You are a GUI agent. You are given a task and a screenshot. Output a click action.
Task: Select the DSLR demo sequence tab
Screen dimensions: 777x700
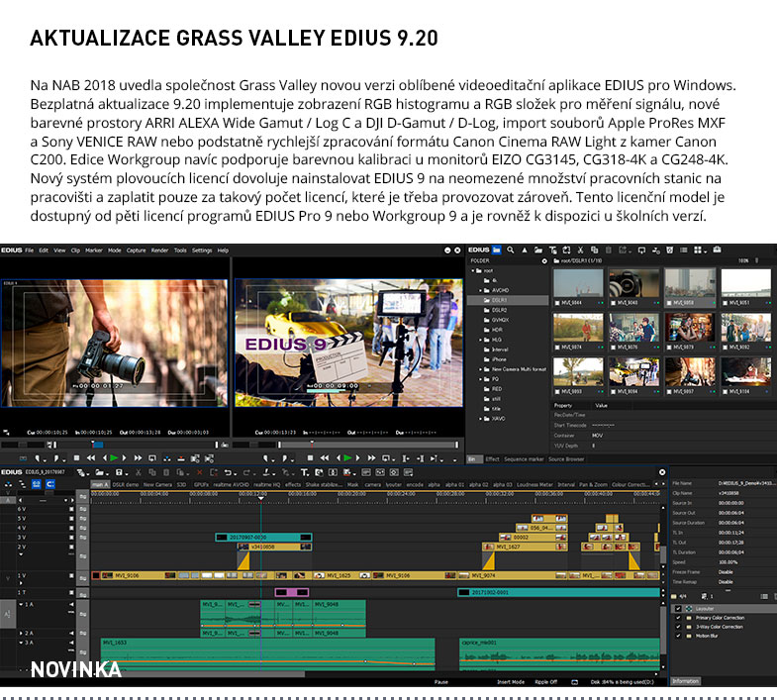126,484
